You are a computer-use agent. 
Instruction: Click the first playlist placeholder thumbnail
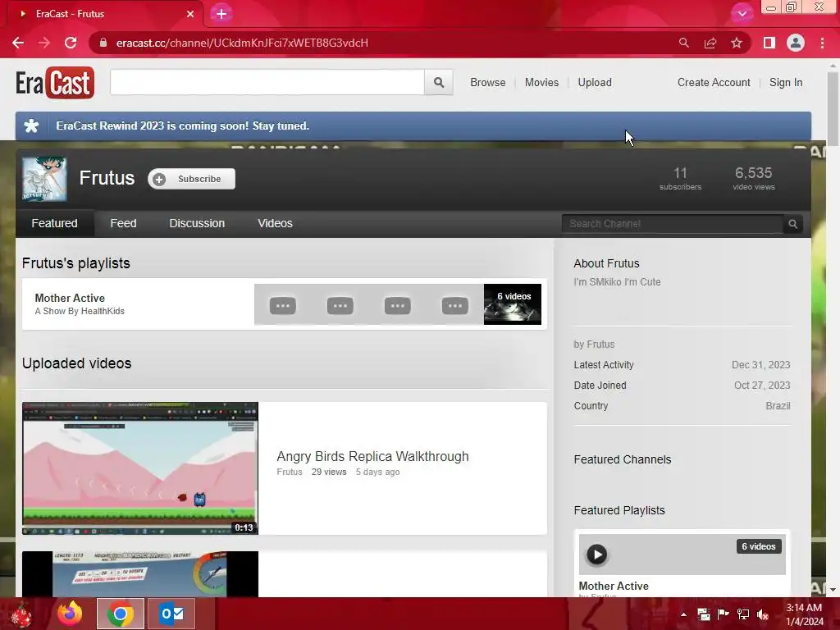pyautogui.click(x=283, y=306)
